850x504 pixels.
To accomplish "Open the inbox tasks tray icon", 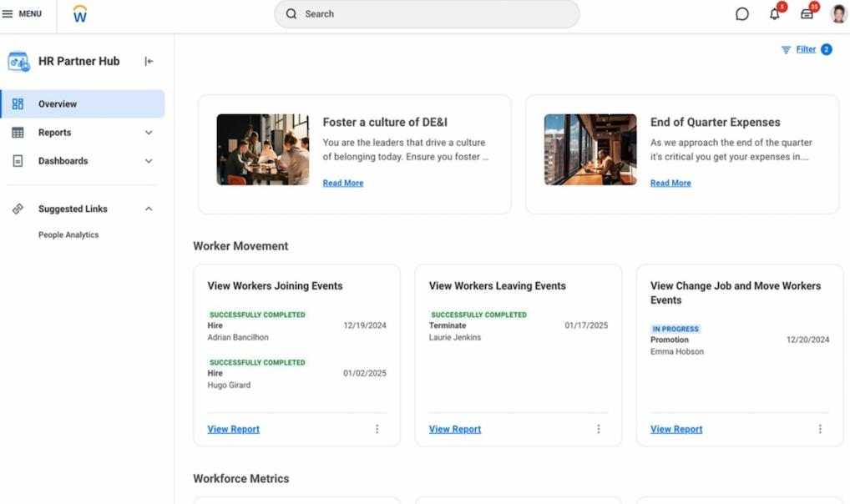I will (806, 13).
